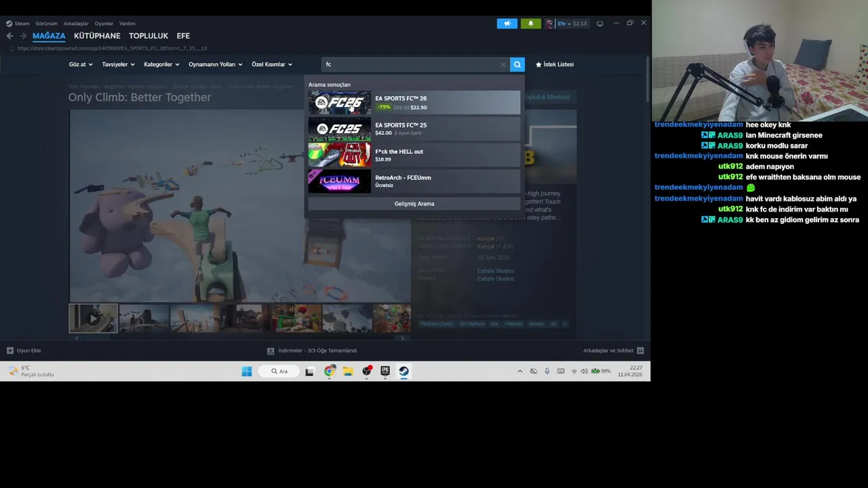The image size is (868, 488).
Task: Click the Gelişmiş Arama button
Action: coord(414,203)
